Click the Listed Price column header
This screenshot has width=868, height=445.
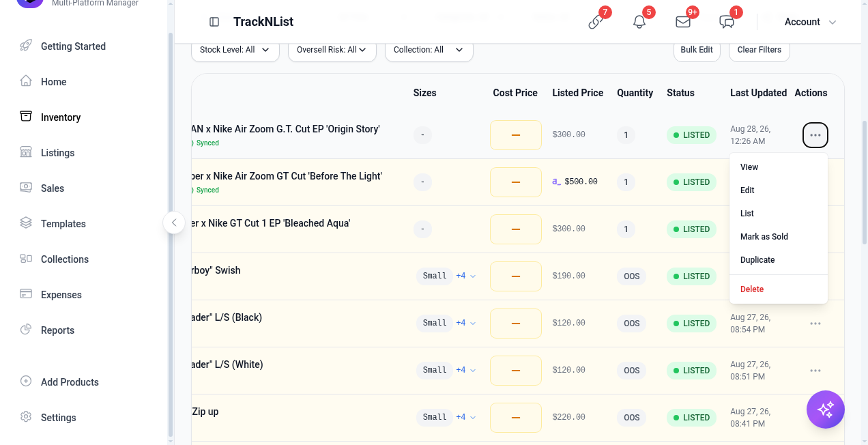[x=577, y=93]
